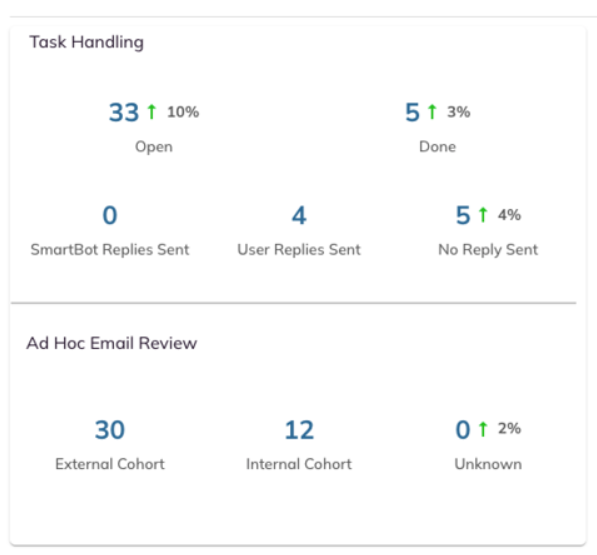
Task: Click the green arrow beside Open count
Action: [152, 112]
